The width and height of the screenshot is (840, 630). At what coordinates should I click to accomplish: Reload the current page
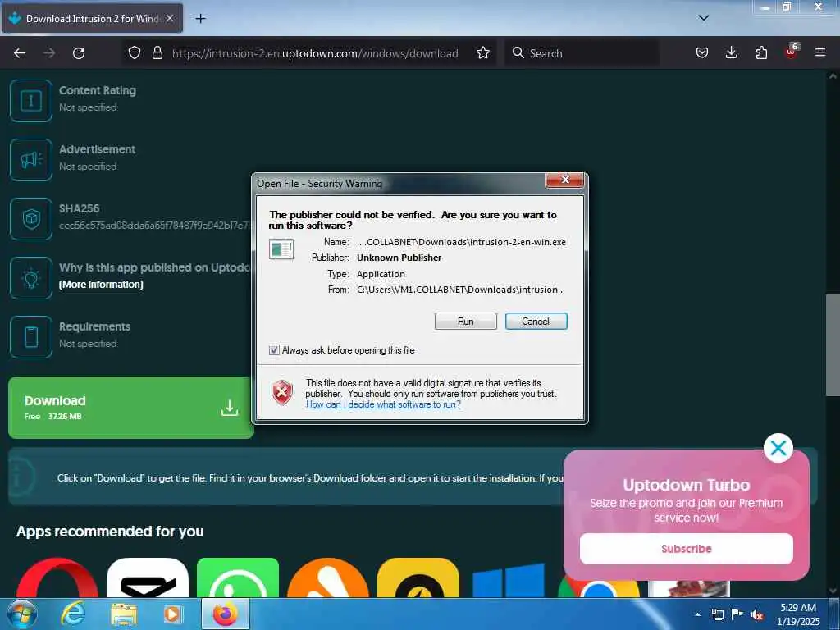79,53
